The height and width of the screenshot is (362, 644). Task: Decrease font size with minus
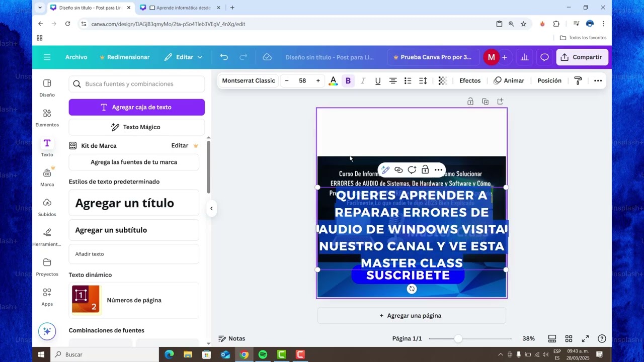click(x=287, y=81)
